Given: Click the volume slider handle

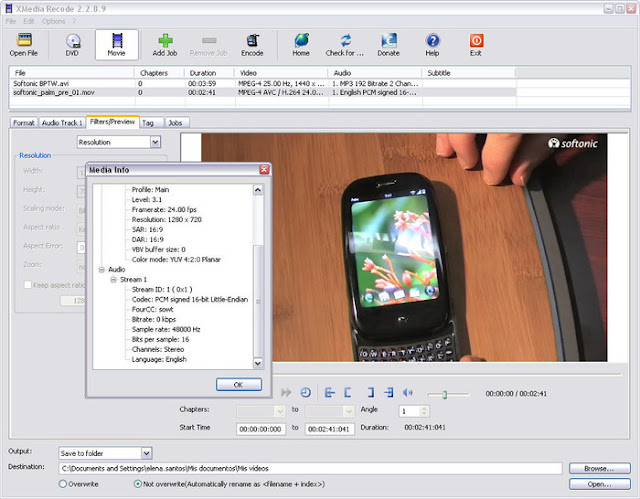Looking at the screenshot, I should (444, 394).
